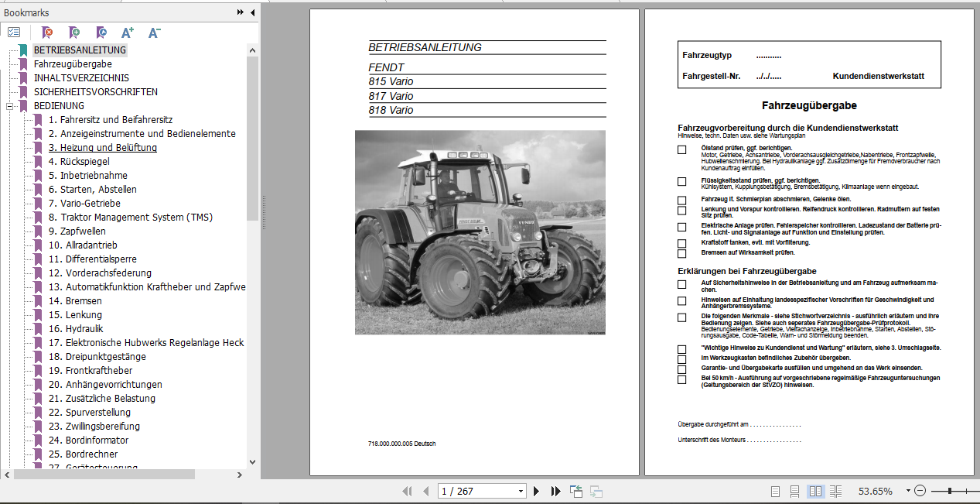This screenshot has width=980, height=504.
Task: Increase bookmark text size with A+
Action: pos(128,33)
